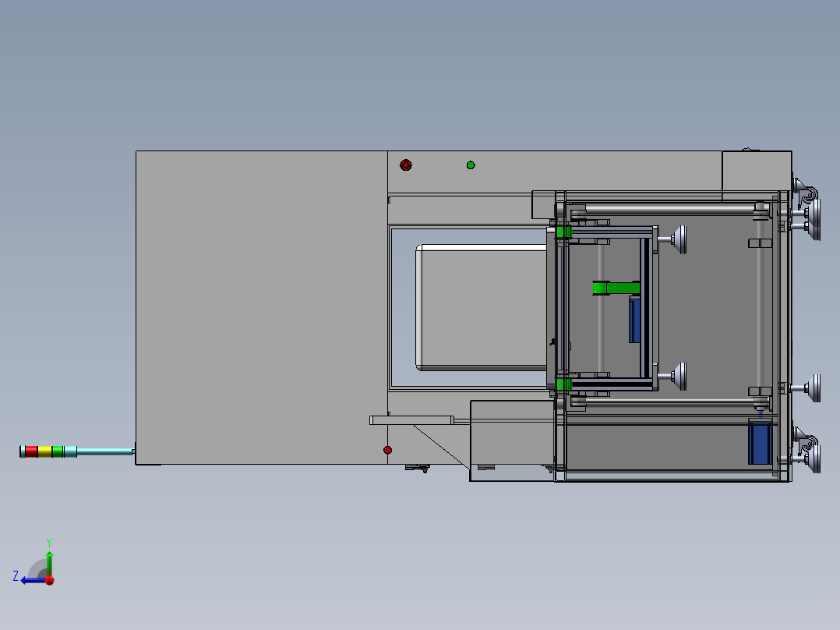Pick the blue component inside the center frame
The width and height of the screenshot is (840, 630).
(x=634, y=320)
